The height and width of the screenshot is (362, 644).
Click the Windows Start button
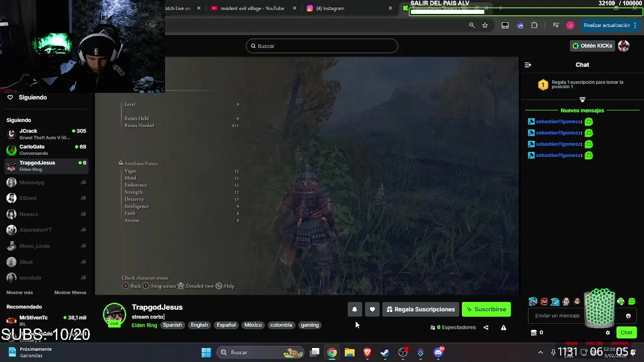click(x=206, y=352)
